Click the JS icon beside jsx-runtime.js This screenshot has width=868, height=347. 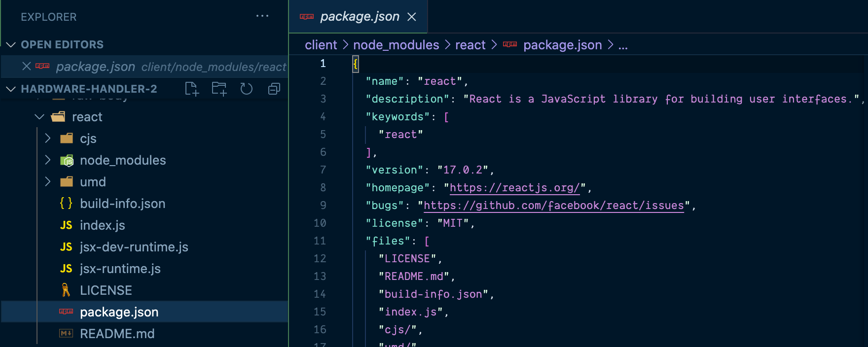(66, 269)
